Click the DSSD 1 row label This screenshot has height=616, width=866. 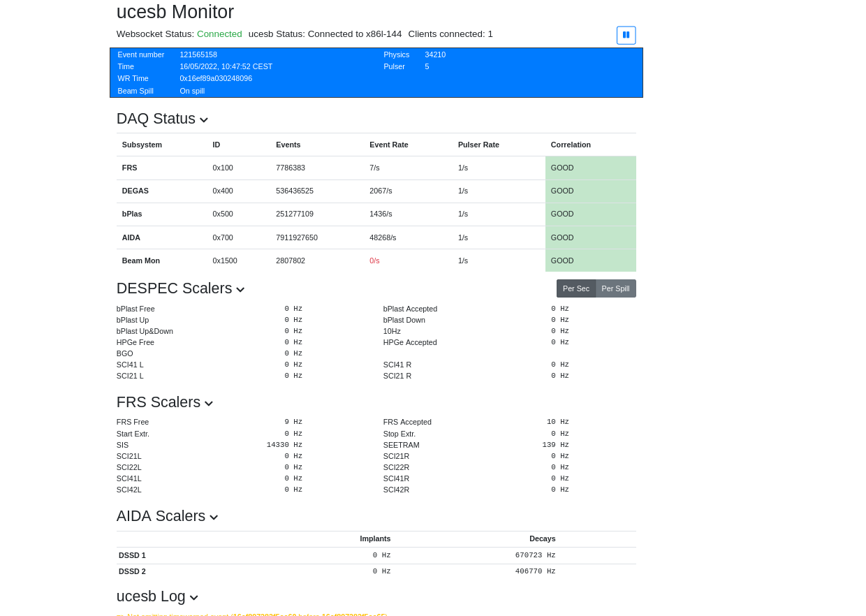[132, 555]
